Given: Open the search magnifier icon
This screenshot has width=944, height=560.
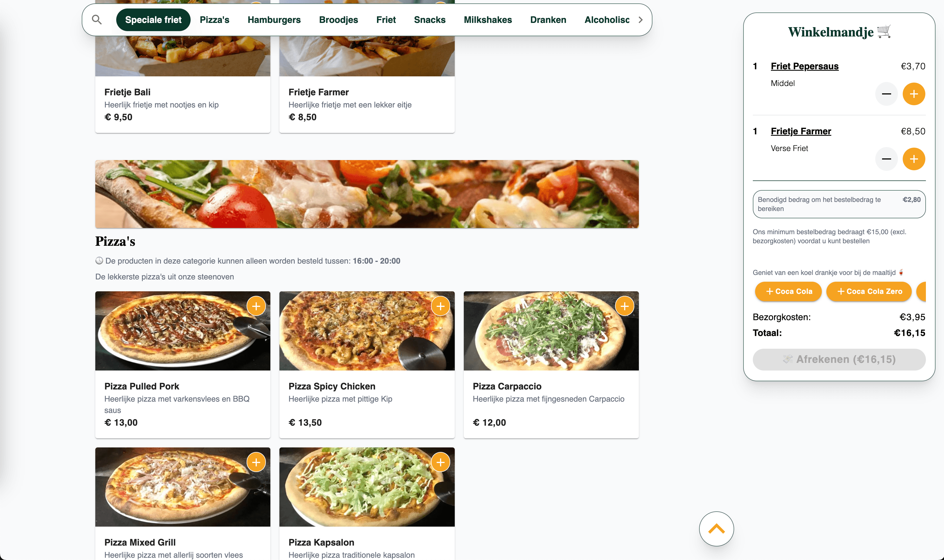Looking at the screenshot, I should coord(97,20).
